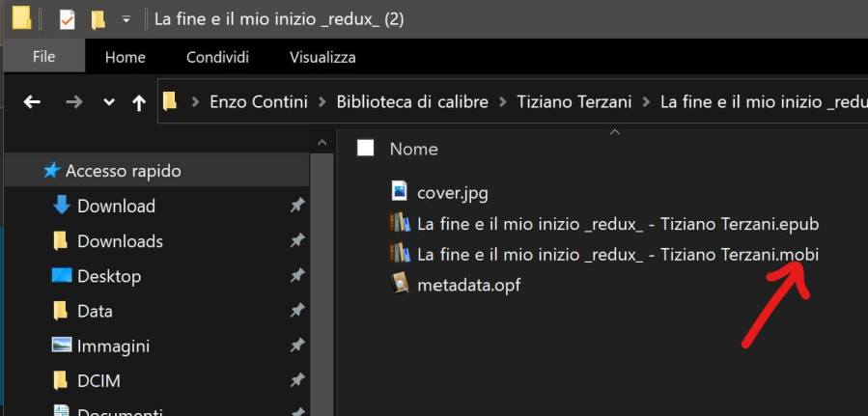
Task: Navigate to Biblioteca di calibre breadcrumb
Action: 412,101
